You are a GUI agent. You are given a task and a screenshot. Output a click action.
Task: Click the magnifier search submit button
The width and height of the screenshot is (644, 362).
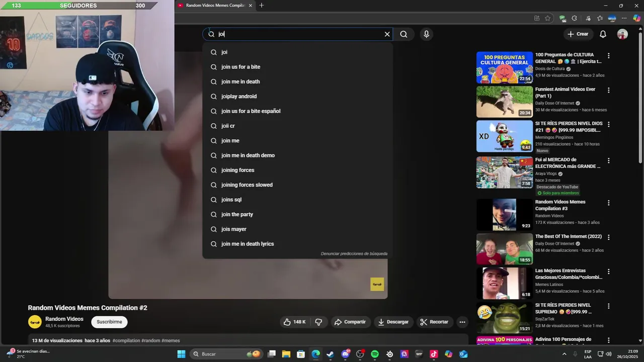pos(404,34)
